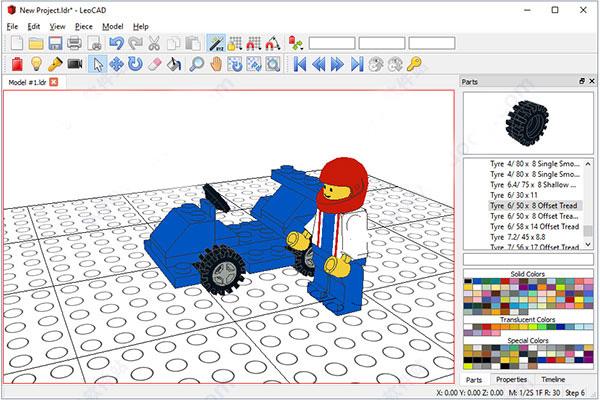Close the Model #1.ldr tab
This screenshot has height=400, width=600.
pyautogui.click(x=54, y=82)
